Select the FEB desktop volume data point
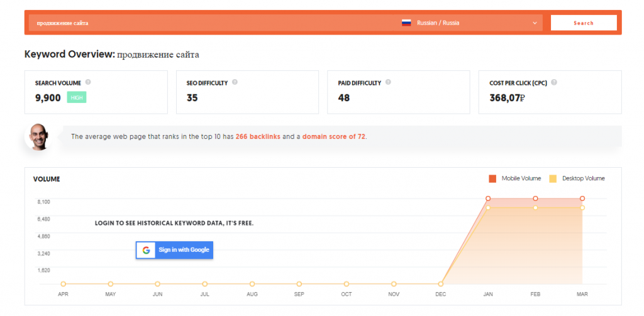The height and width of the screenshot is (316, 644). (535, 207)
